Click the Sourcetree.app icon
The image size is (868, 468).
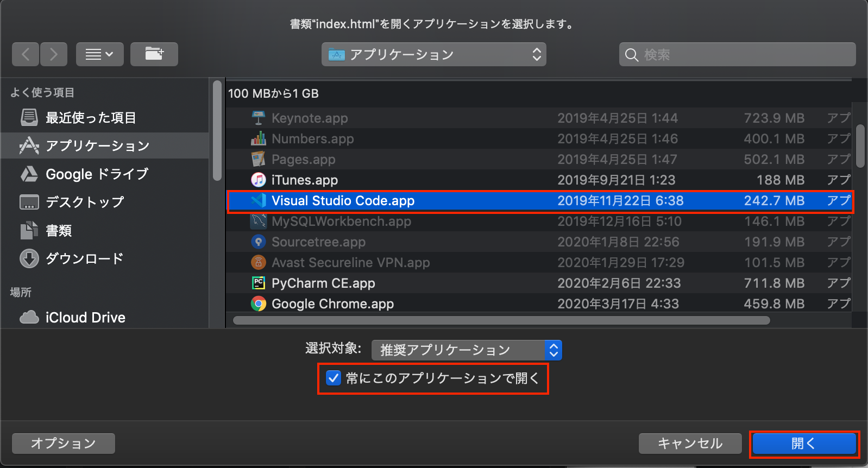pyautogui.click(x=259, y=242)
